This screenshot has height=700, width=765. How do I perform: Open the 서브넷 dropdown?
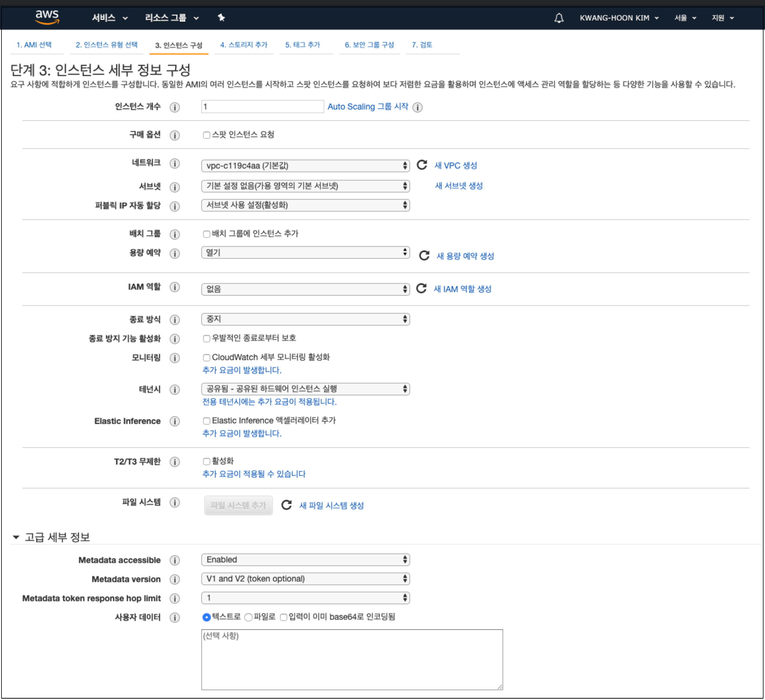click(x=305, y=186)
